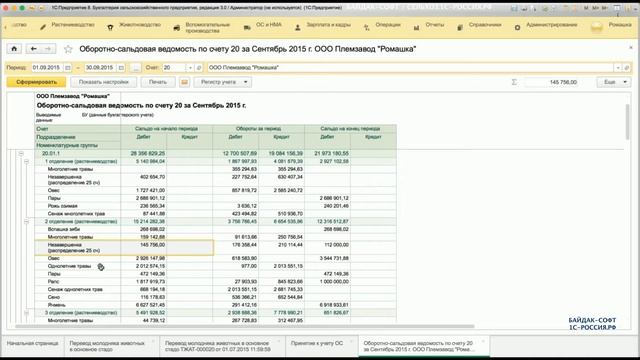Viewport: 640px width, 360px height.
Task: Open the Справочники section
Action: [x=479, y=26]
